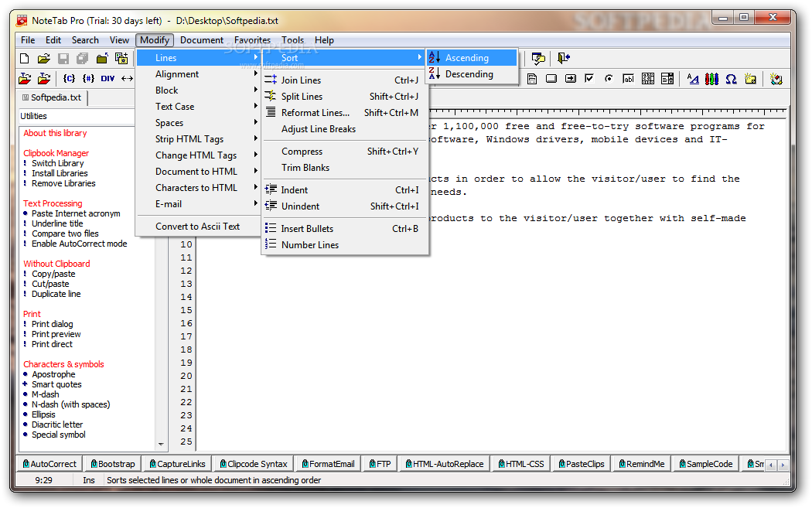Click Convert to Ascii Text
Viewport: 812px width, 508px height.
click(198, 227)
